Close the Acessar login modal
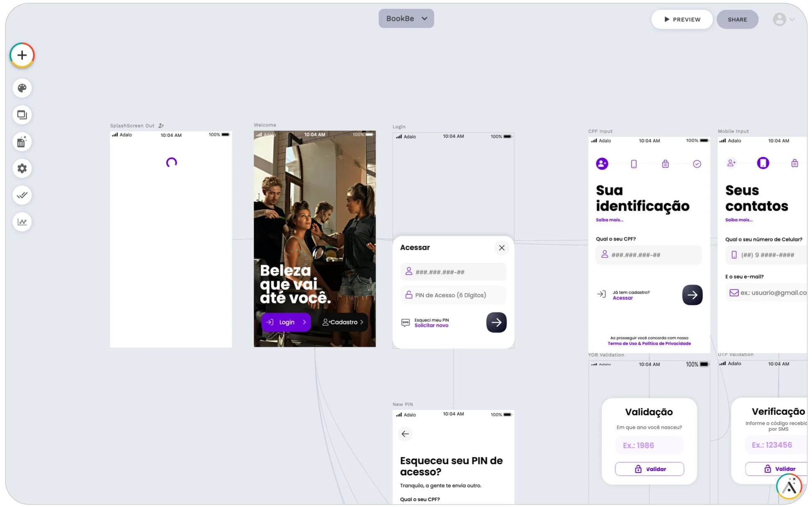 point(501,248)
